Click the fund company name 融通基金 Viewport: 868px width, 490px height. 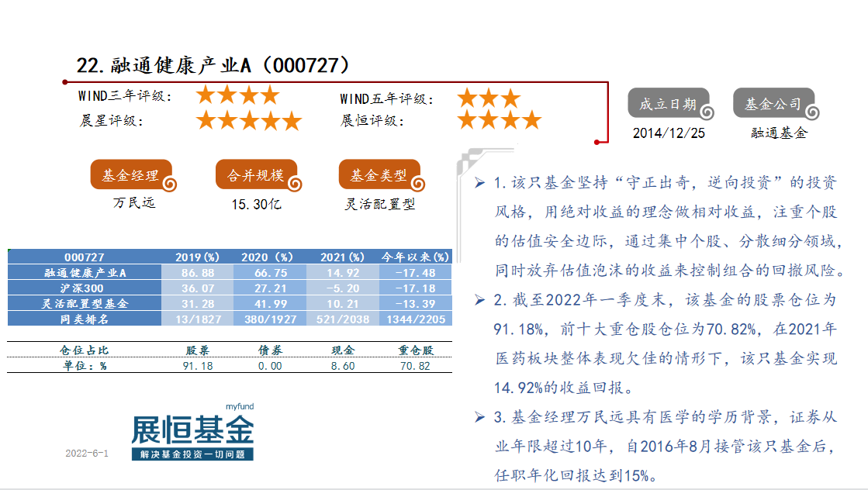779,133
